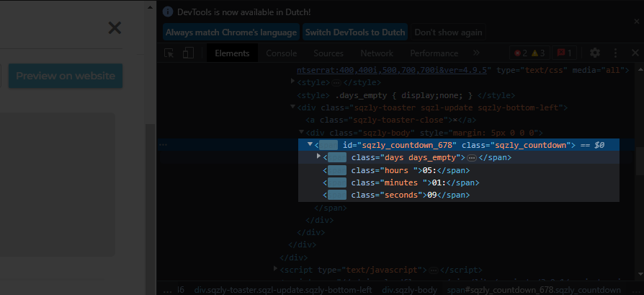Screen dimensions: 644x295
Task: Collapse the sqzly-toaster div node
Action: [293, 107]
